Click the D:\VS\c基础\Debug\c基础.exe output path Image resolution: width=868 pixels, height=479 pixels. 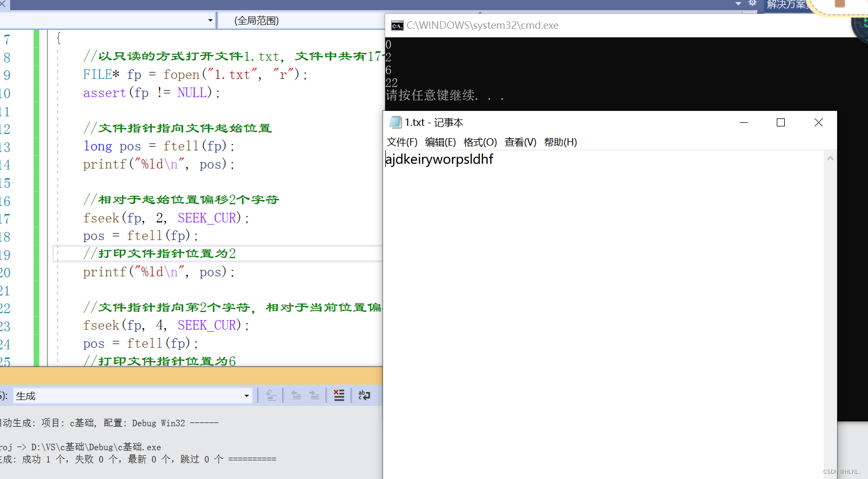(x=96, y=447)
